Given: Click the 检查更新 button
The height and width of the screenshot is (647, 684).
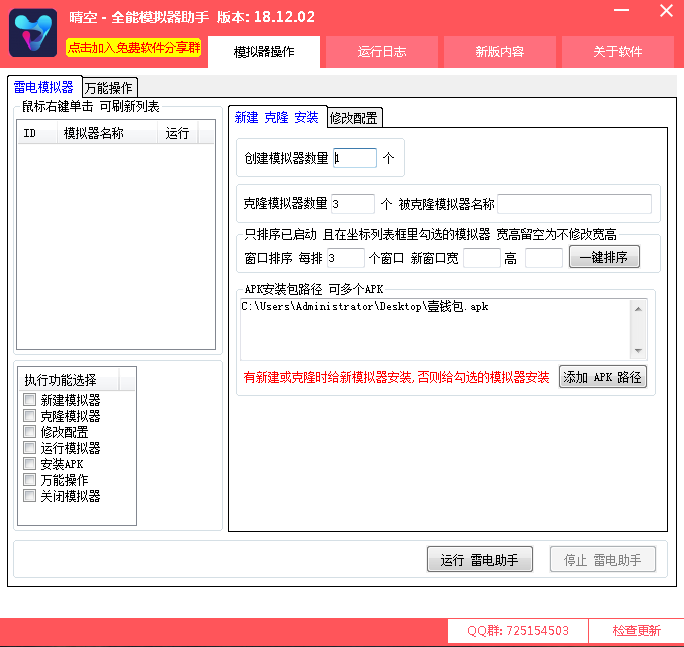Looking at the screenshot, I should (636, 630).
